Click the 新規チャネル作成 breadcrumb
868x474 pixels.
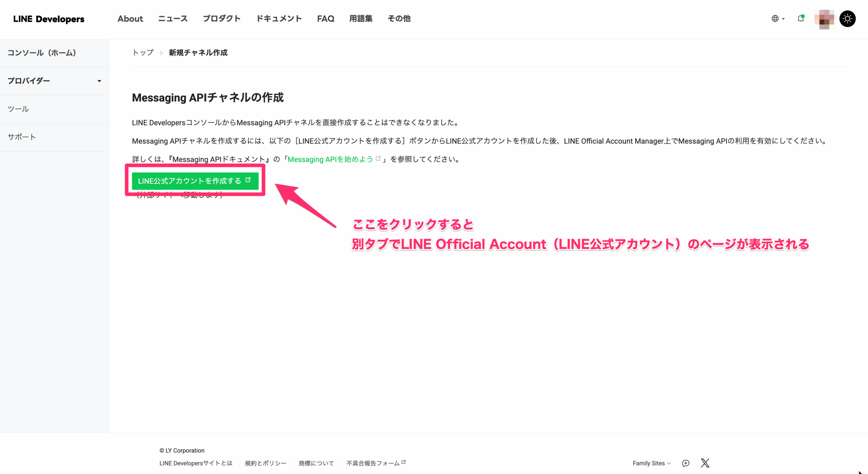click(198, 53)
